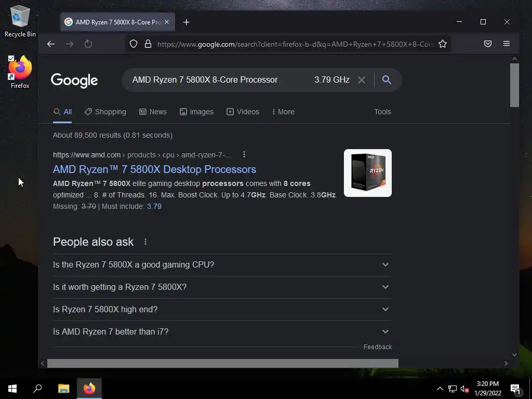Click the vertical scrollbar thumb
This screenshot has width=532, height=399.
[x=514, y=85]
